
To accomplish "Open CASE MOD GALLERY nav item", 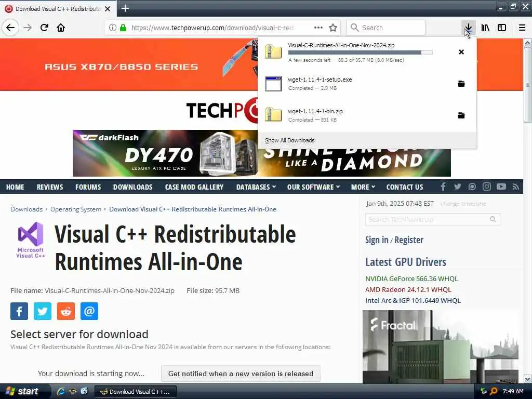I will (x=194, y=187).
